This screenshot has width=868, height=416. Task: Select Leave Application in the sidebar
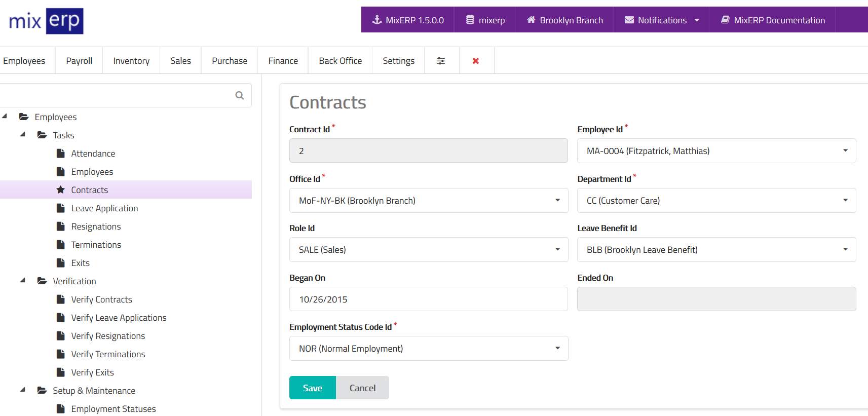pos(104,208)
